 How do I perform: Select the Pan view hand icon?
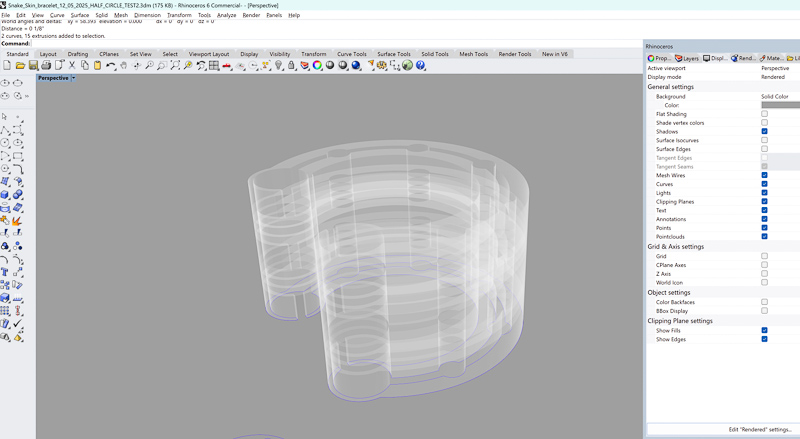123,66
